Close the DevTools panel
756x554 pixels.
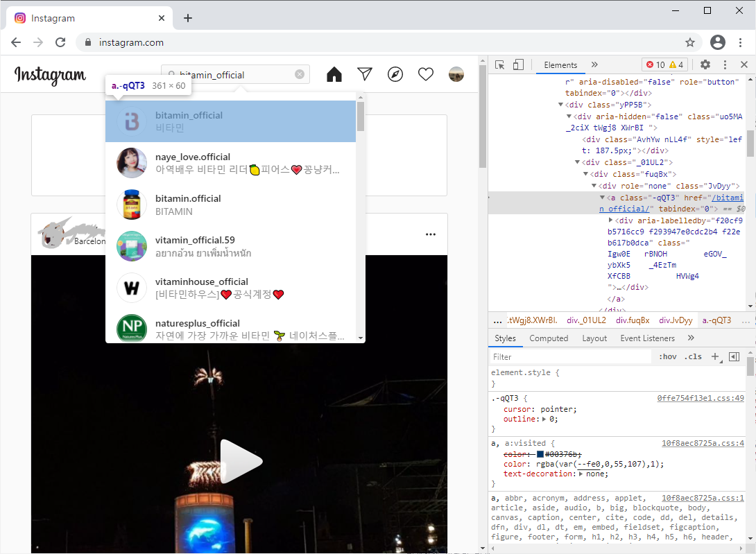coord(744,64)
